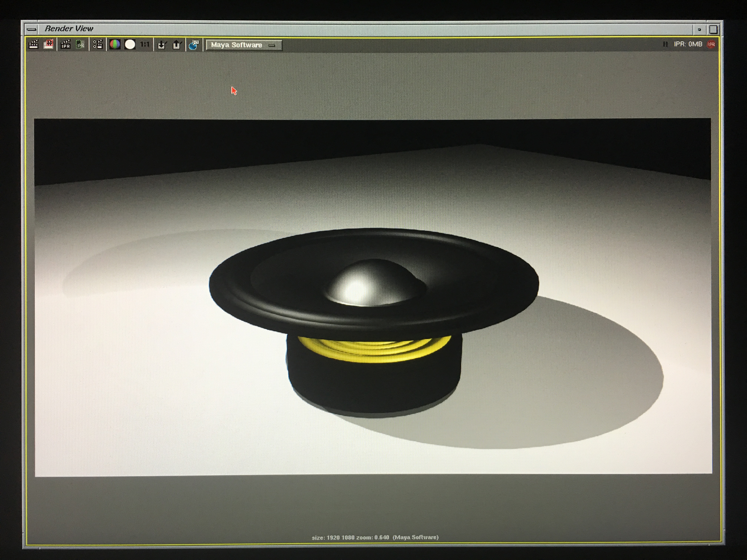This screenshot has height=560, width=747.
Task: Click the Render View window maximize button
Action: click(713, 30)
